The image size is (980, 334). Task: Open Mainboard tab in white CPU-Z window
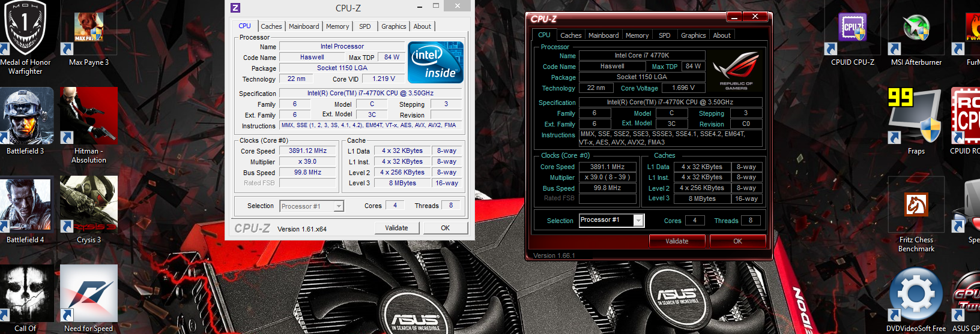pyautogui.click(x=304, y=26)
